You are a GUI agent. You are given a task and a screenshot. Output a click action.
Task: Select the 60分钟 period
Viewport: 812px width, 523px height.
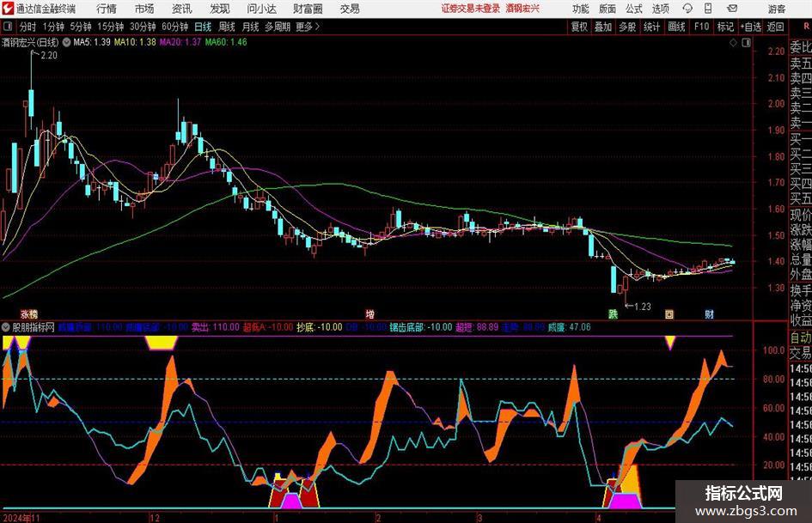pos(174,27)
